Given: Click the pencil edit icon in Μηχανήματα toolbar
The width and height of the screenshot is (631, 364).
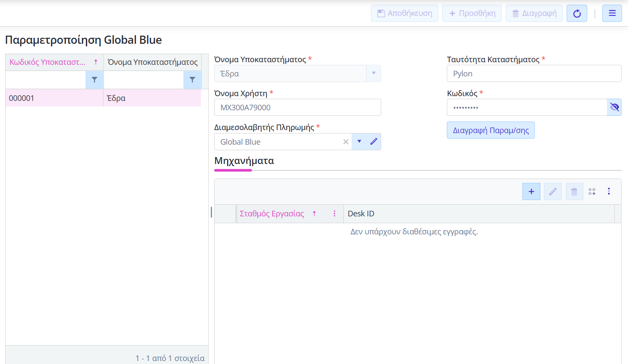Looking at the screenshot, I should pos(552,191).
